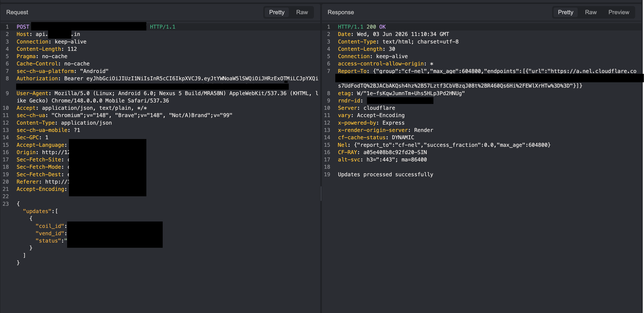This screenshot has width=644, height=313.
Task: Click response Content-Type: text/html header
Action: pos(398,42)
